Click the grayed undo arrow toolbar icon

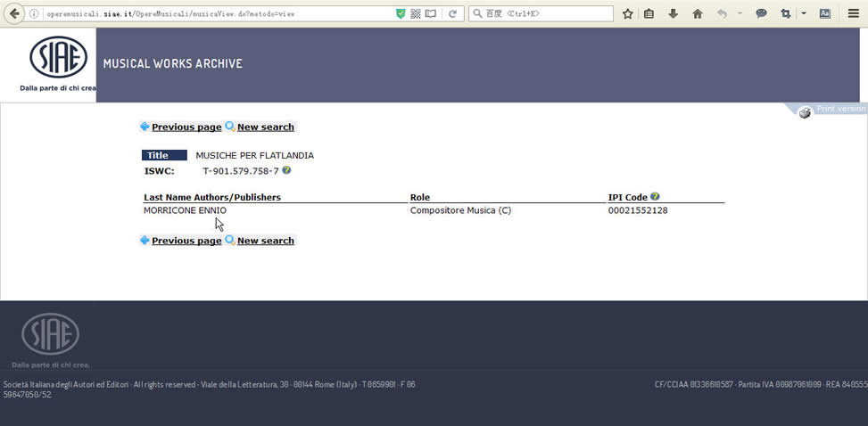(x=722, y=14)
